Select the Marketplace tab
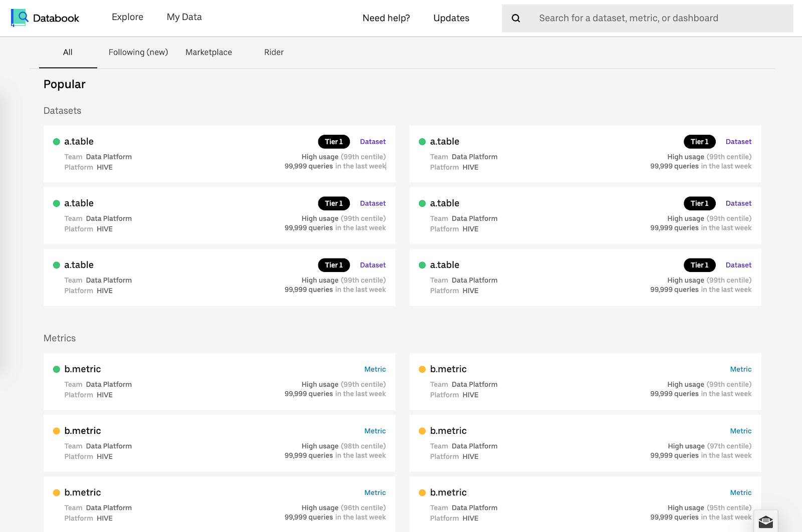This screenshot has width=802, height=532. 209,52
